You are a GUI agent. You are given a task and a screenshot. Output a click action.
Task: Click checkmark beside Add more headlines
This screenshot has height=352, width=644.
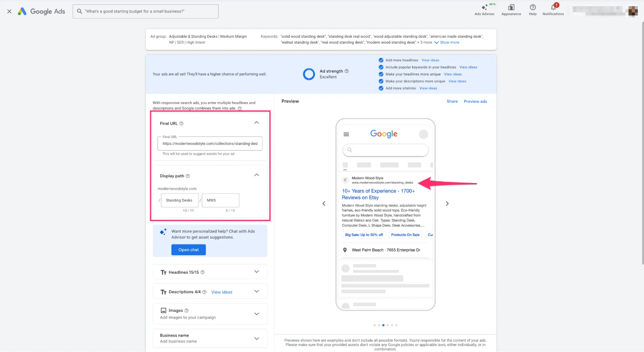(381, 60)
